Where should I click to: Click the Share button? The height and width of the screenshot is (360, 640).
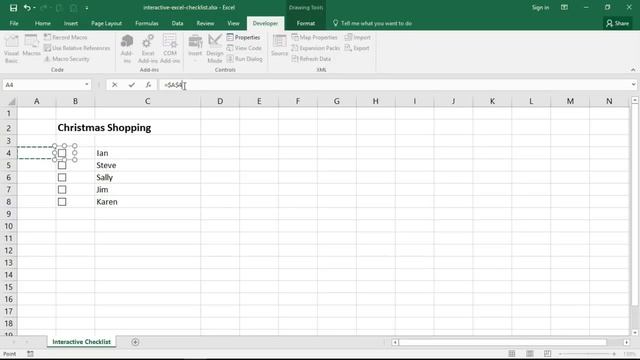point(618,23)
